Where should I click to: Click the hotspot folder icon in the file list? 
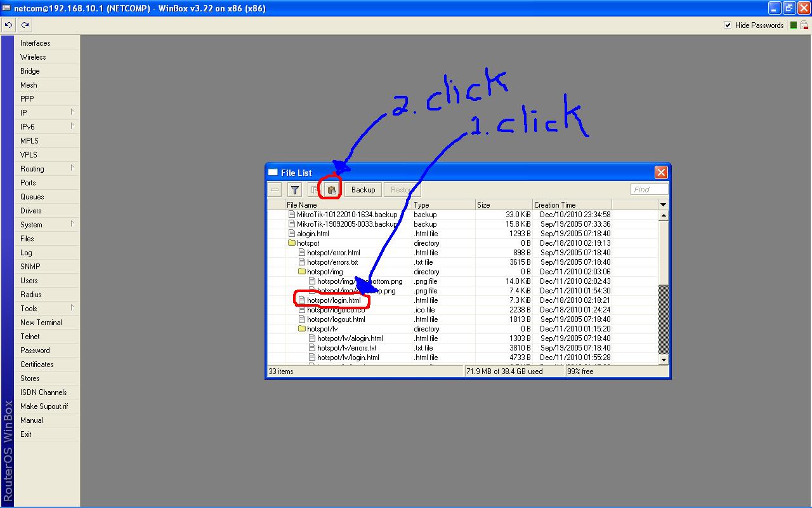tap(291, 243)
